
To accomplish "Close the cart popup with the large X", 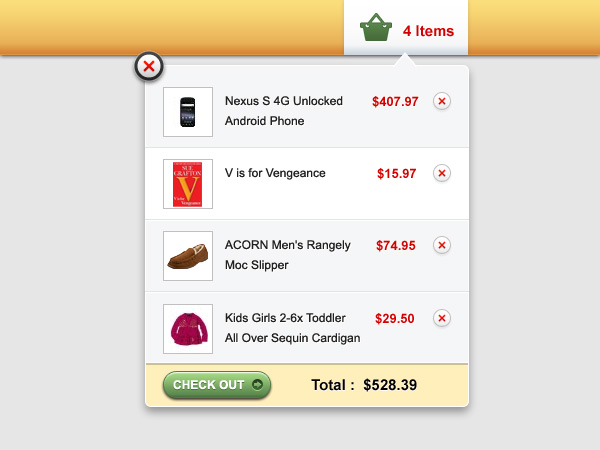I will (x=149, y=66).
